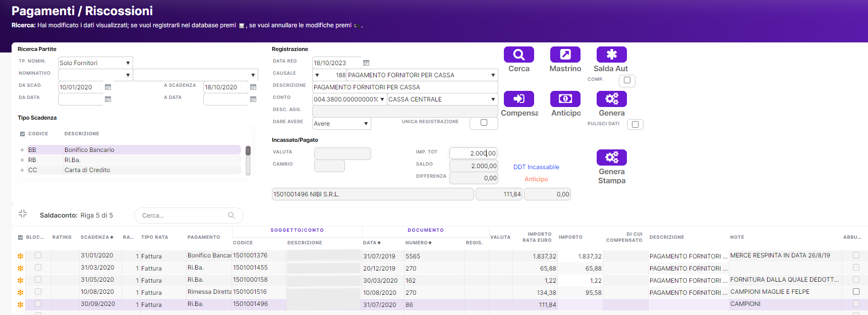
Task: Click scrollbar thumb in Tipo Scadenza list
Action: [248, 150]
